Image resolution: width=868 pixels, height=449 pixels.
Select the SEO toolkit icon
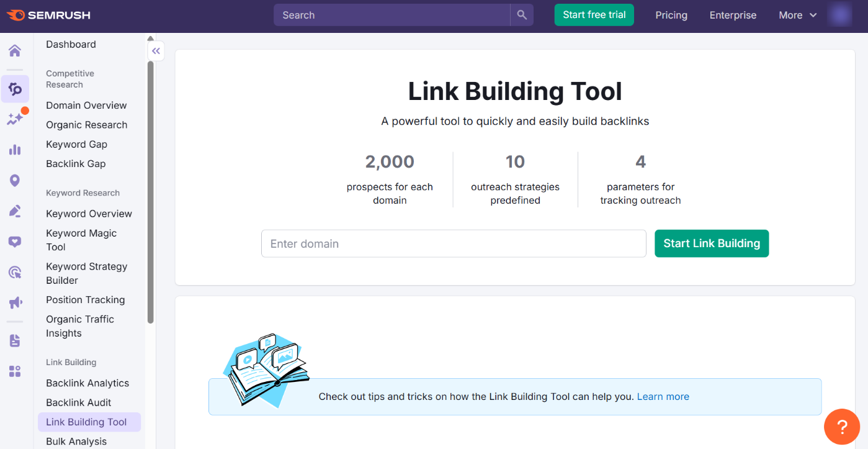click(15, 88)
